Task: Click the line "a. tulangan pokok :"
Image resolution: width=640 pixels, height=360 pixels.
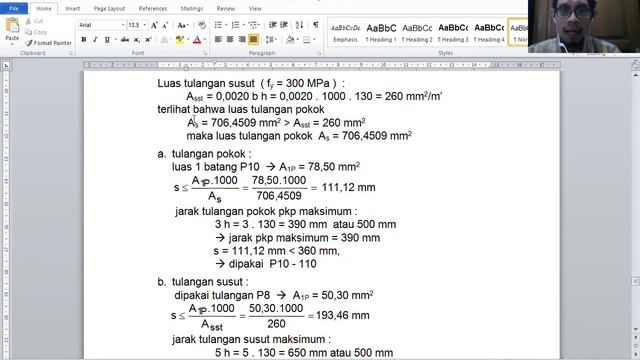Action: click(x=204, y=154)
